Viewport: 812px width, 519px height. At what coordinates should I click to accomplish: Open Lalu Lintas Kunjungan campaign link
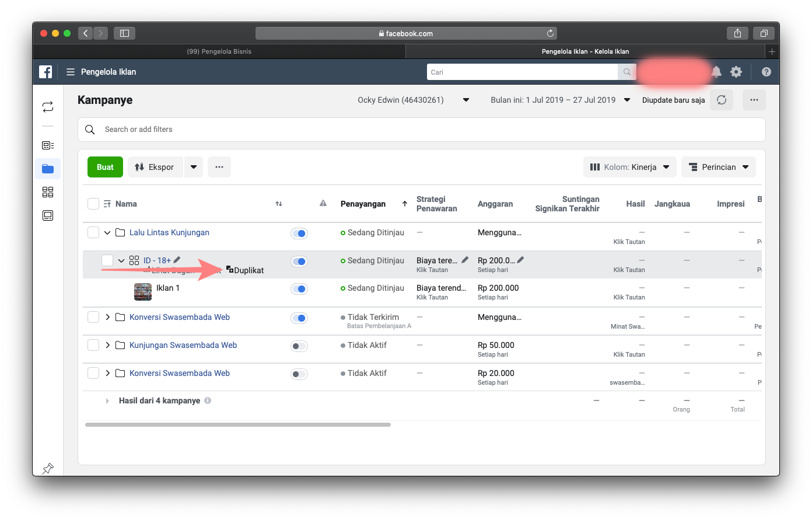169,232
